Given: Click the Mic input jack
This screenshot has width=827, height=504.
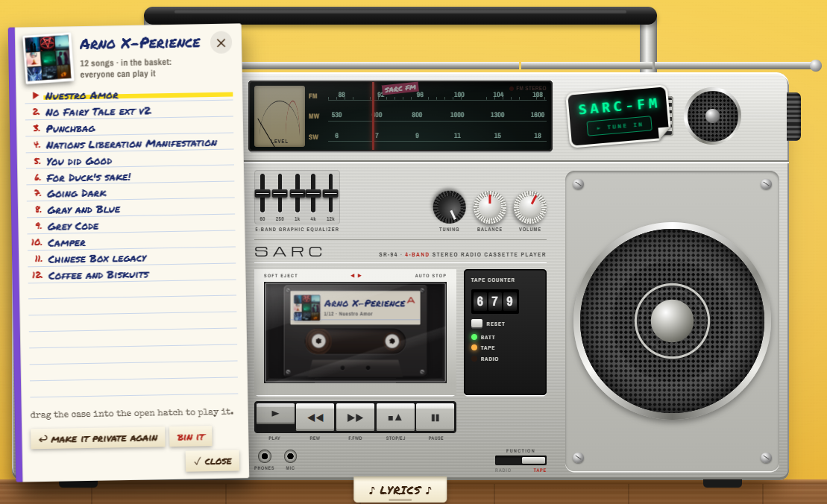Looking at the screenshot, I should [290, 456].
